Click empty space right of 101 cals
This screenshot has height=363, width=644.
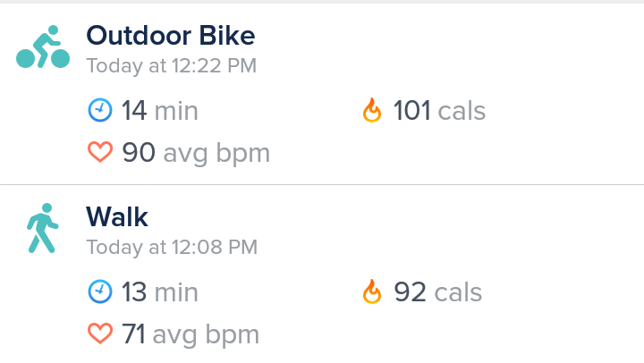tap(563, 111)
